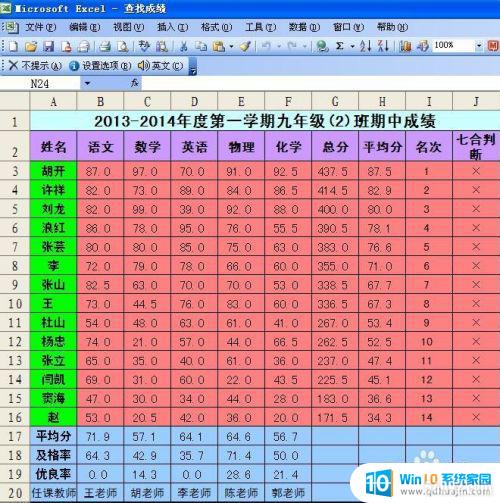Viewport: 500px width, 503px height.
Task: Toggle the 英文 (C) sound option
Action: pyautogui.click(x=161, y=66)
